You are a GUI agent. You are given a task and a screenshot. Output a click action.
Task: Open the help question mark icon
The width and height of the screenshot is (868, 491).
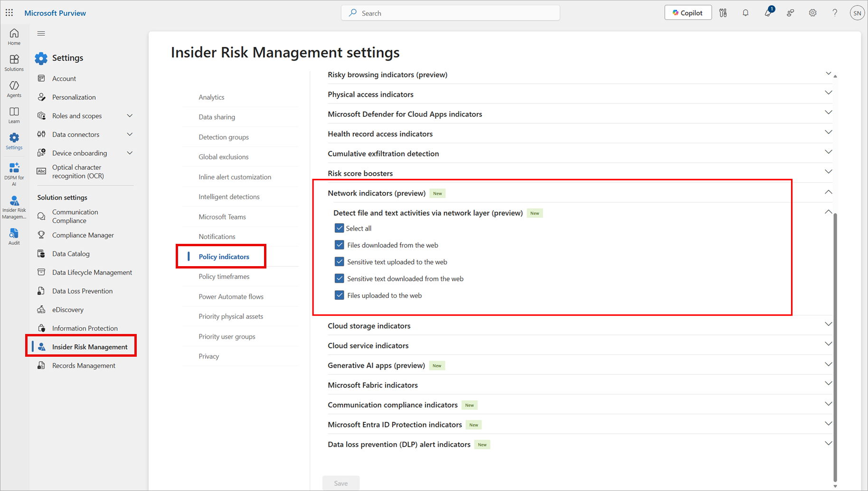[835, 13]
